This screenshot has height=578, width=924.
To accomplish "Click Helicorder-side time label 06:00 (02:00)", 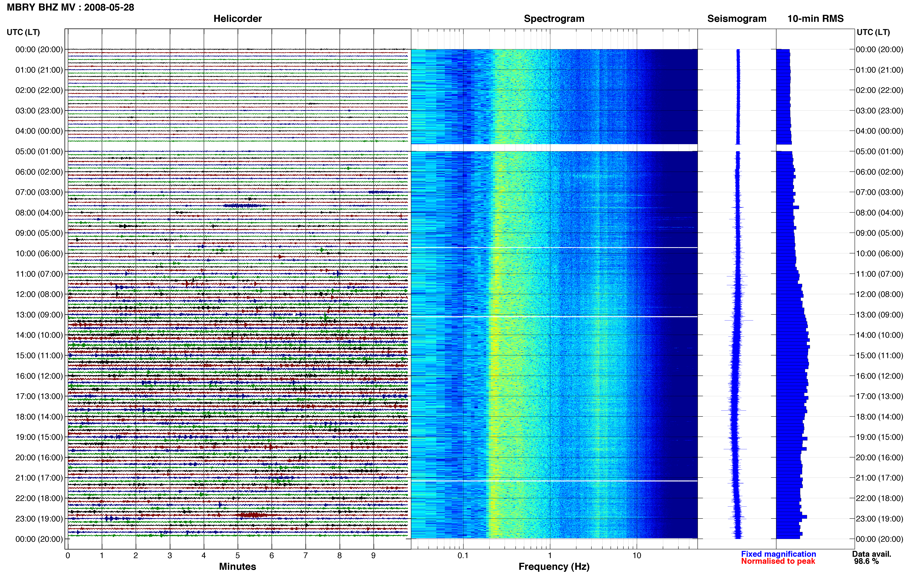I will tap(39, 172).
